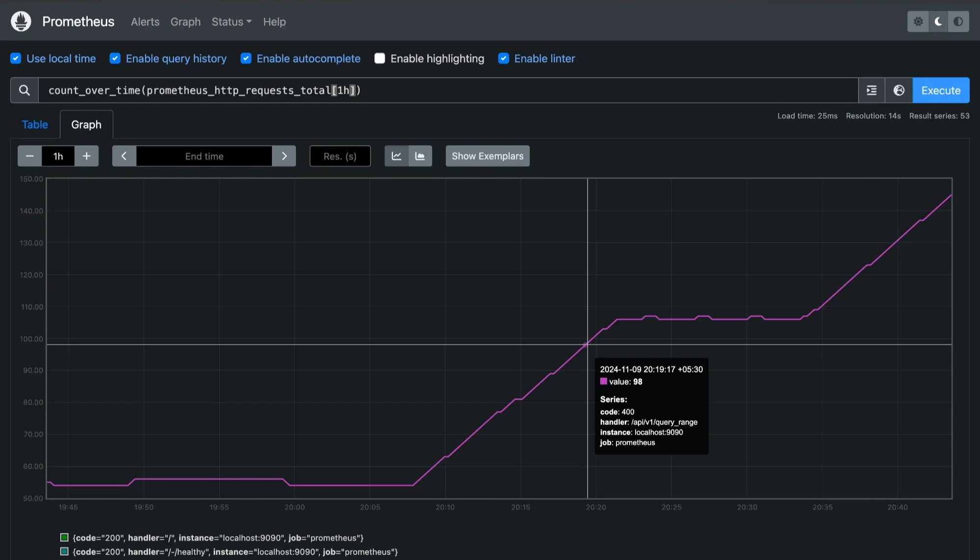Screen dimensions: 980x560
Task: Toggle Use local time checkbox
Action: tap(16, 58)
